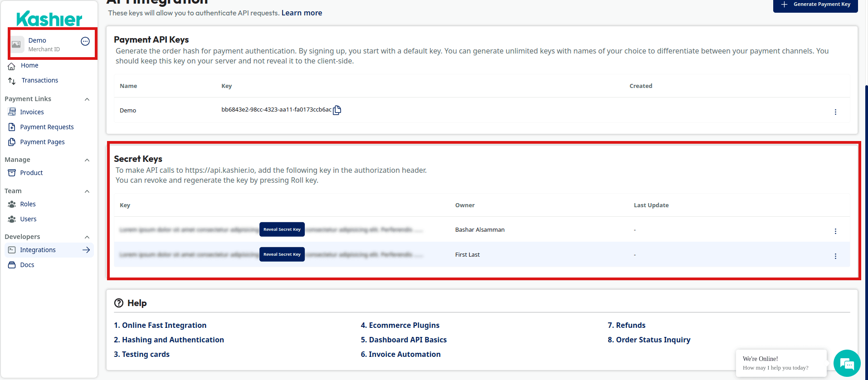The width and height of the screenshot is (868, 380).
Task: Open Product in the sidebar
Action: [x=31, y=173]
